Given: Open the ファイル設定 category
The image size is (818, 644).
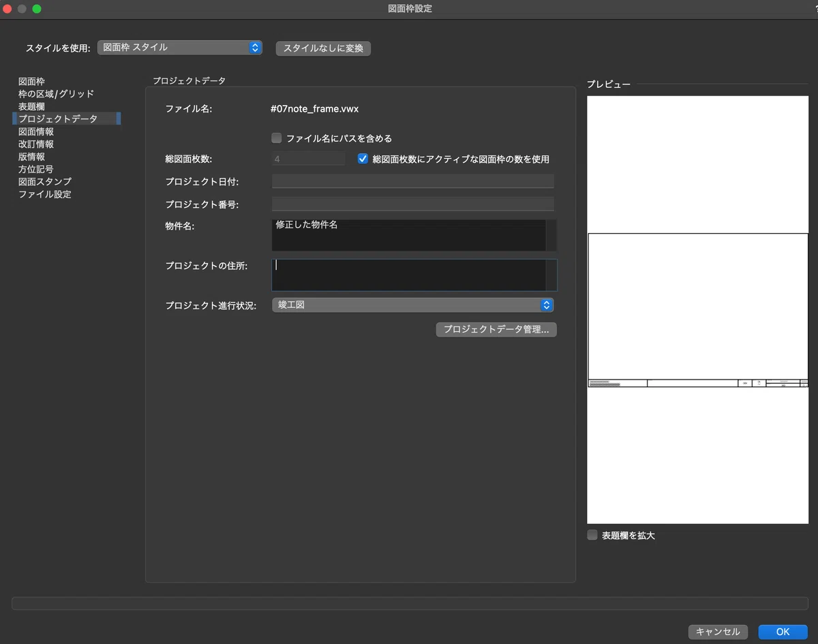Looking at the screenshot, I should point(44,194).
